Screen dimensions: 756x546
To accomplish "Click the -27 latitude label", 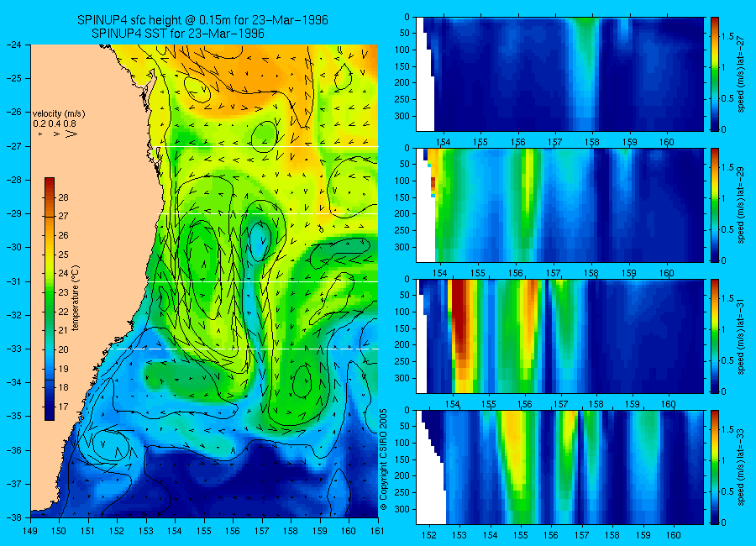I will [x=14, y=146].
